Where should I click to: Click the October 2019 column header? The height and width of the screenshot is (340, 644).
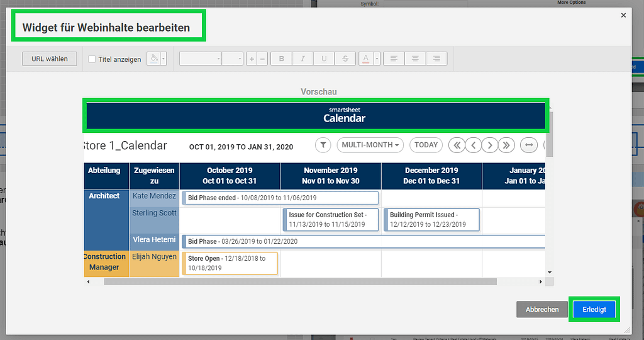[230, 176]
